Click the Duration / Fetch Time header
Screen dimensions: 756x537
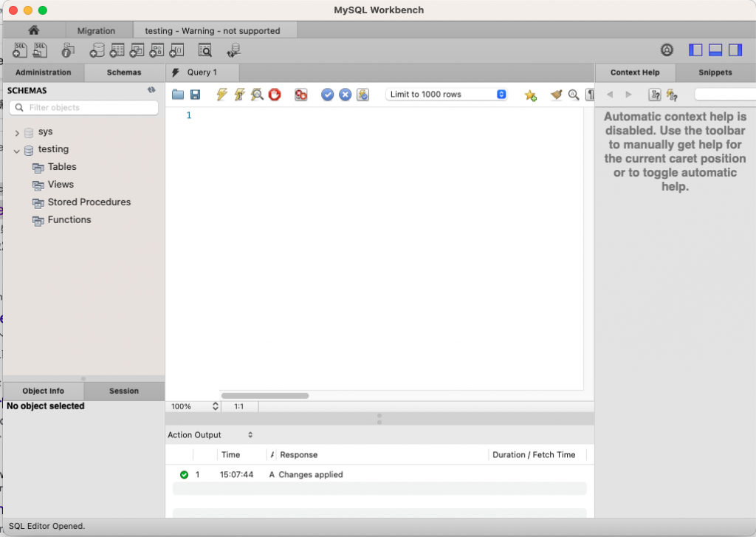(534, 454)
